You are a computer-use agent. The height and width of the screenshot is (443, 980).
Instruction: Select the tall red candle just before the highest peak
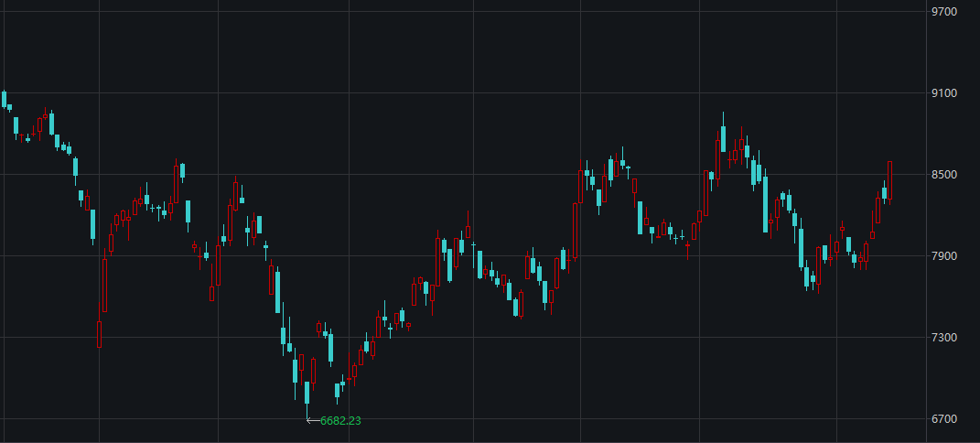pos(717,159)
